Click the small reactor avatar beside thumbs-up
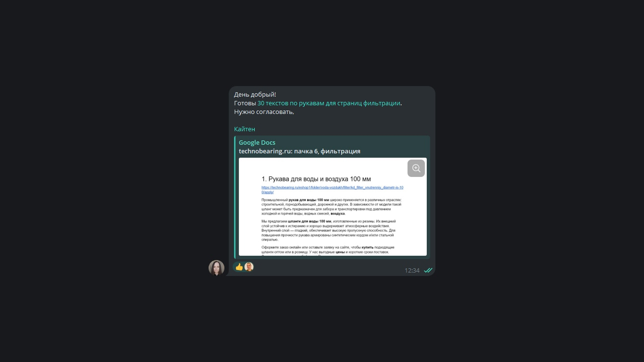The height and width of the screenshot is (362, 644). 249,267
